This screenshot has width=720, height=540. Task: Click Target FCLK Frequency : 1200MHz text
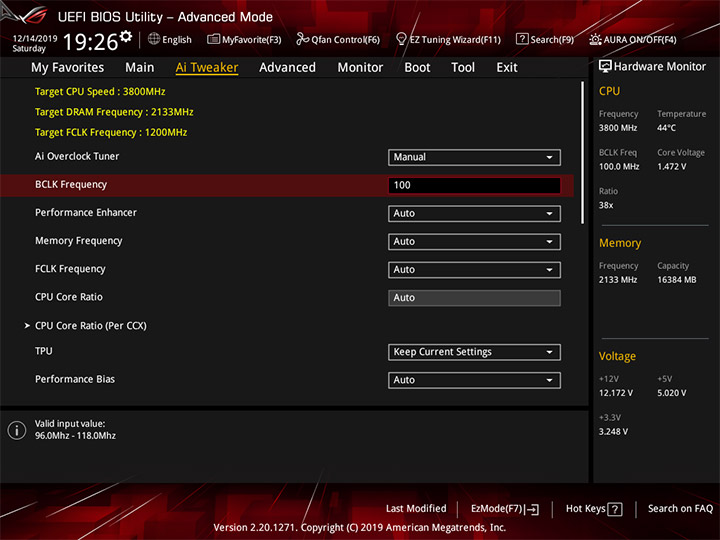coord(111,133)
